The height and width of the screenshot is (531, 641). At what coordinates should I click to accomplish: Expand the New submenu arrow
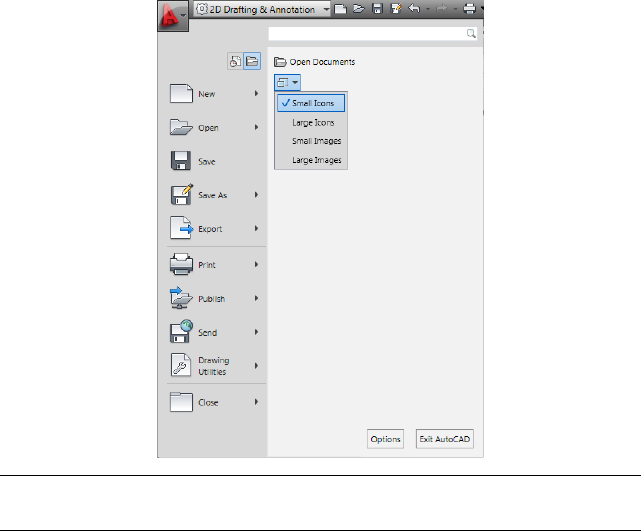[x=256, y=94]
